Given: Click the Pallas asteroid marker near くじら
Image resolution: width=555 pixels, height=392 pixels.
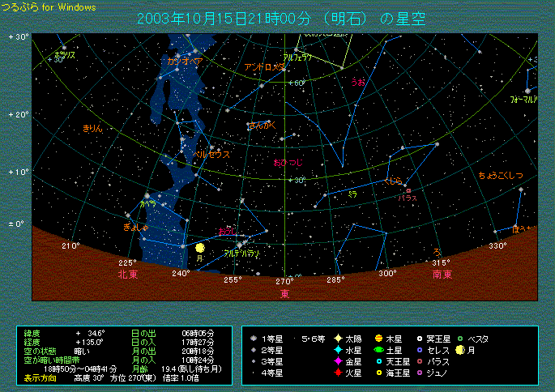Looking at the screenshot, I should (408, 190).
